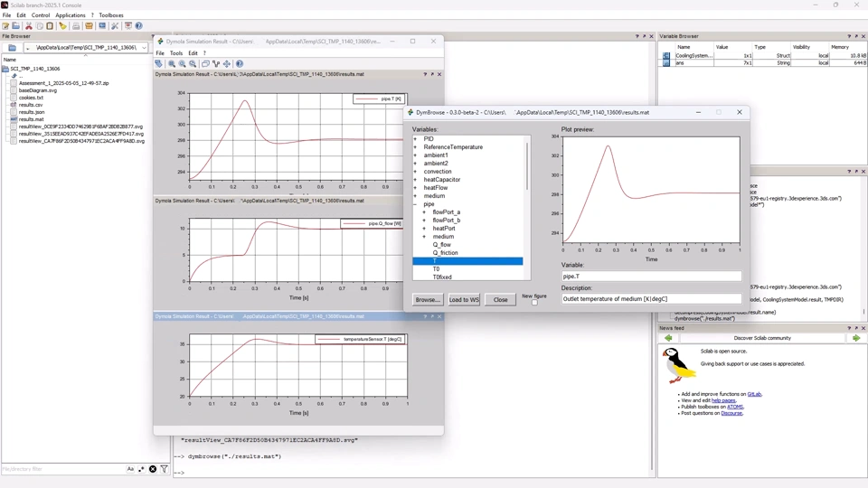The width and height of the screenshot is (868, 488).
Task: Open the Applications menu
Action: 71,15
